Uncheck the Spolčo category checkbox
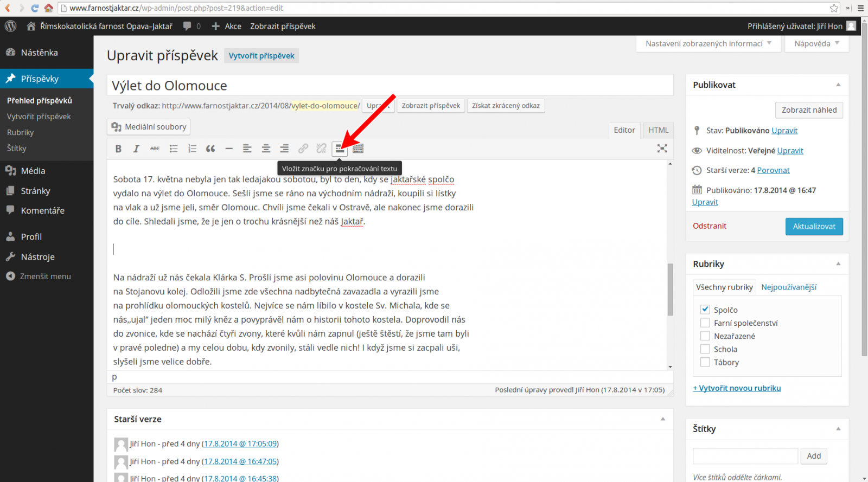 (705, 309)
